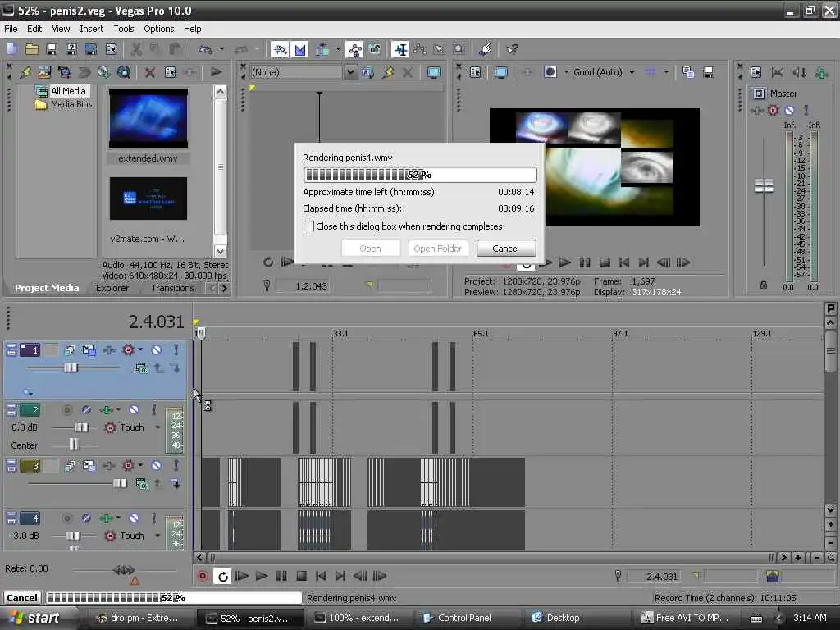Open the Tools menu

[x=124, y=29]
